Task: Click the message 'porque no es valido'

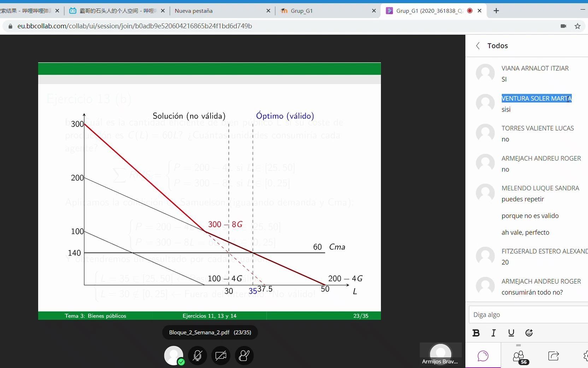Action: coord(530,216)
